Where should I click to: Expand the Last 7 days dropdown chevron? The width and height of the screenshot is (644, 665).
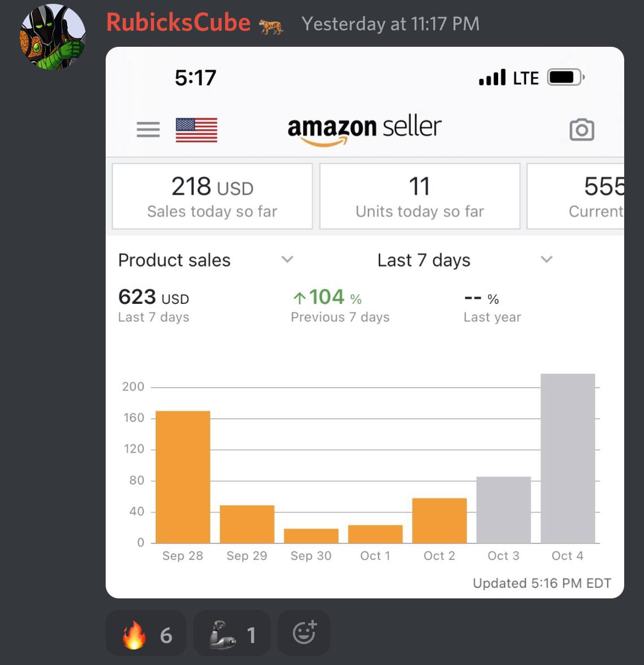[x=546, y=259]
